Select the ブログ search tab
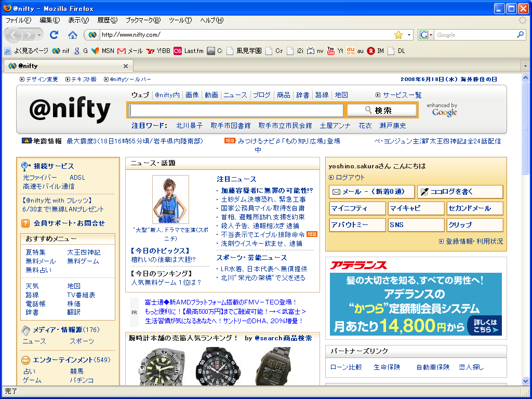Viewport: 532px width, 399px height. (x=262, y=95)
